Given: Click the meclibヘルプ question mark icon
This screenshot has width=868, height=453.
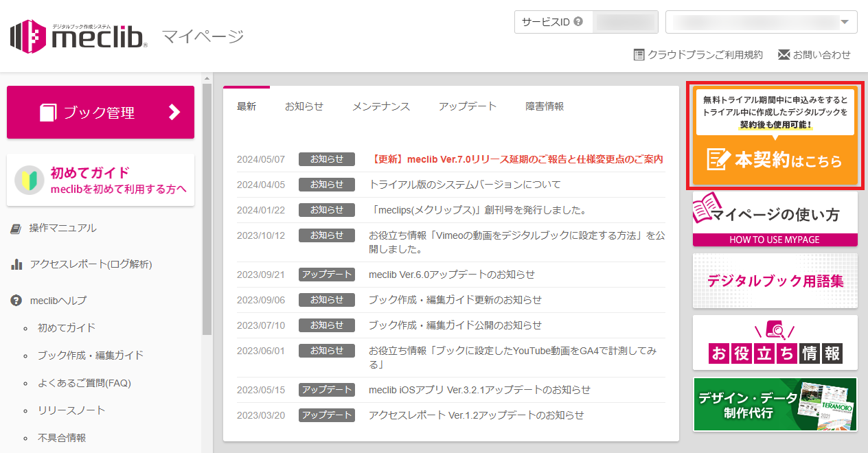Looking at the screenshot, I should tap(16, 301).
